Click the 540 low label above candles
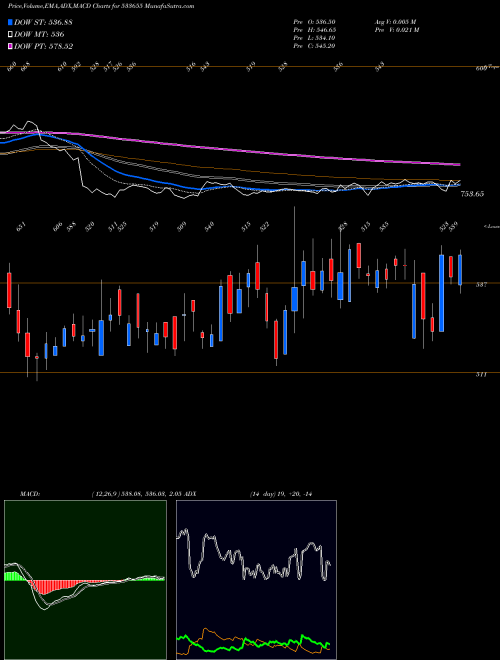This screenshot has width=500, height=660. pyautogui.click(x=209, y=226)
